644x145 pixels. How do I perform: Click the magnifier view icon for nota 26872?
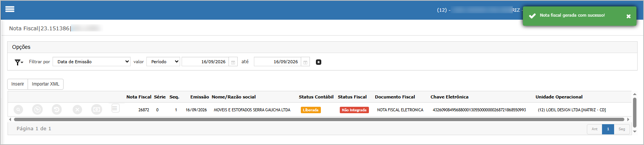[18, 110]
